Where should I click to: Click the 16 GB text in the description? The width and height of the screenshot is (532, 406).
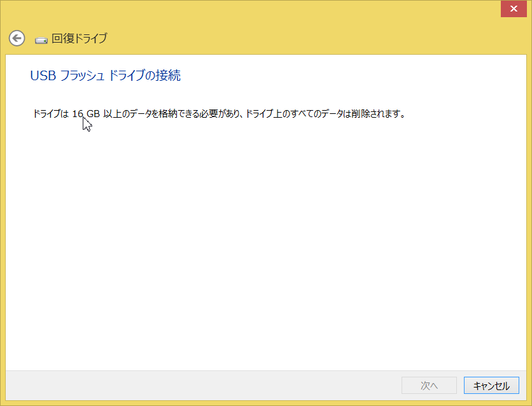86,115
